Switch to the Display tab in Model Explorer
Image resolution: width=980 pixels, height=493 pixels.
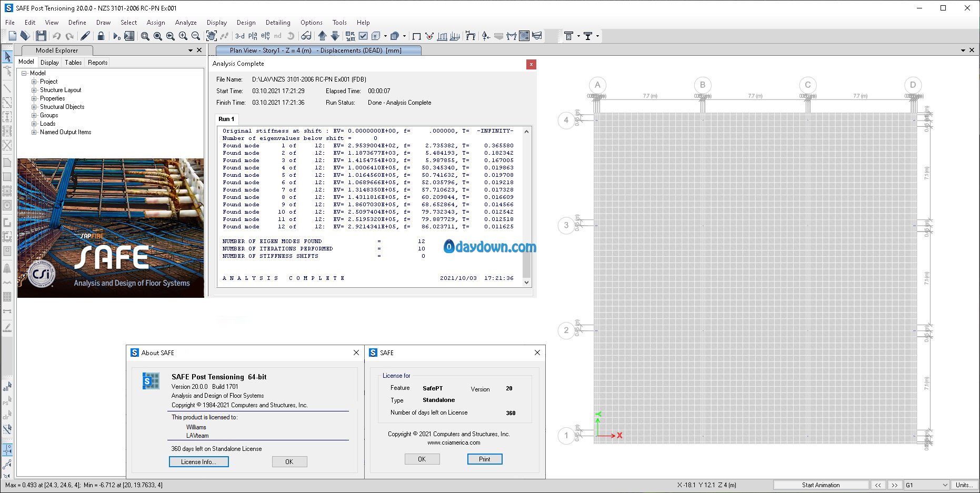click(x=49, y=62)
